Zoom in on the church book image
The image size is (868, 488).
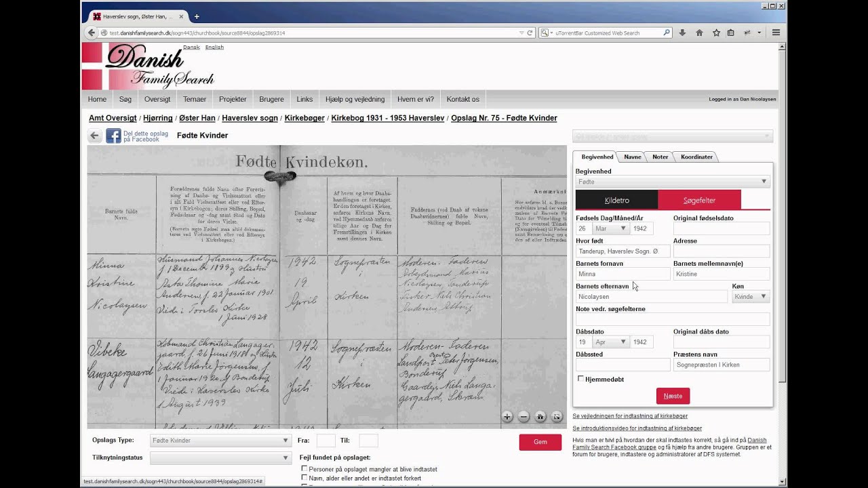point(507,417)
